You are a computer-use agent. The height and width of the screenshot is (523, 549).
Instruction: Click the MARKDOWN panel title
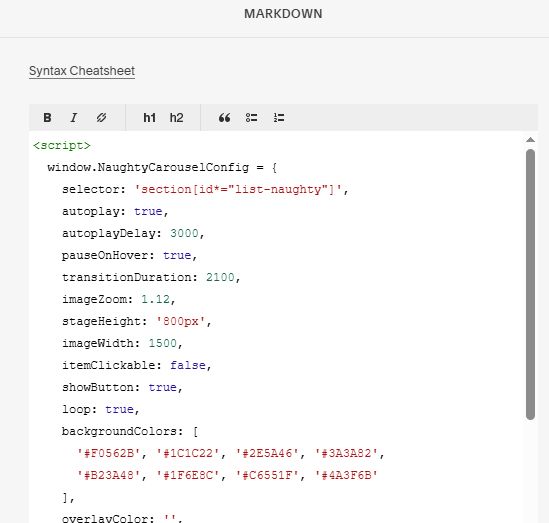[283, 14]
